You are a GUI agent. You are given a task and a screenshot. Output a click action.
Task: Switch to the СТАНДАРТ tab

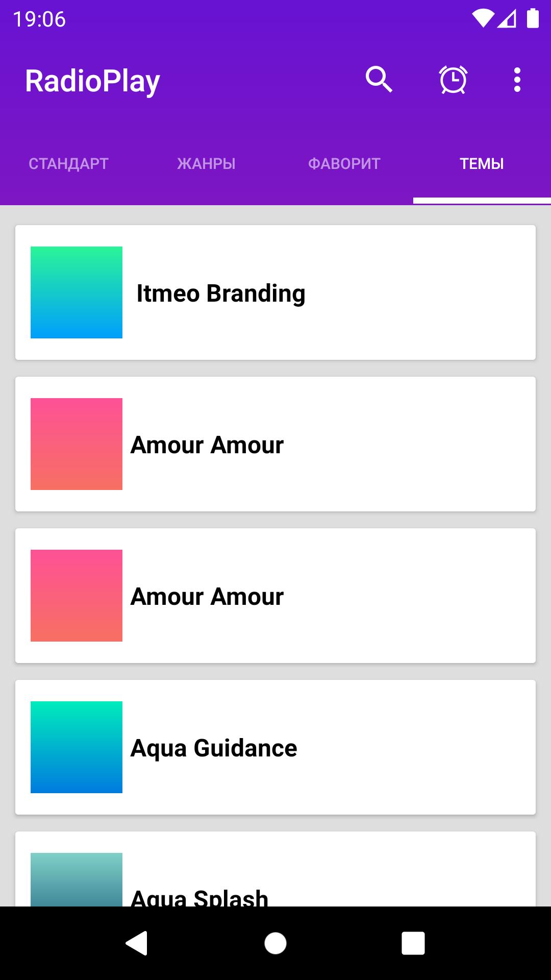pyautogui.click(x=69, y=163)
